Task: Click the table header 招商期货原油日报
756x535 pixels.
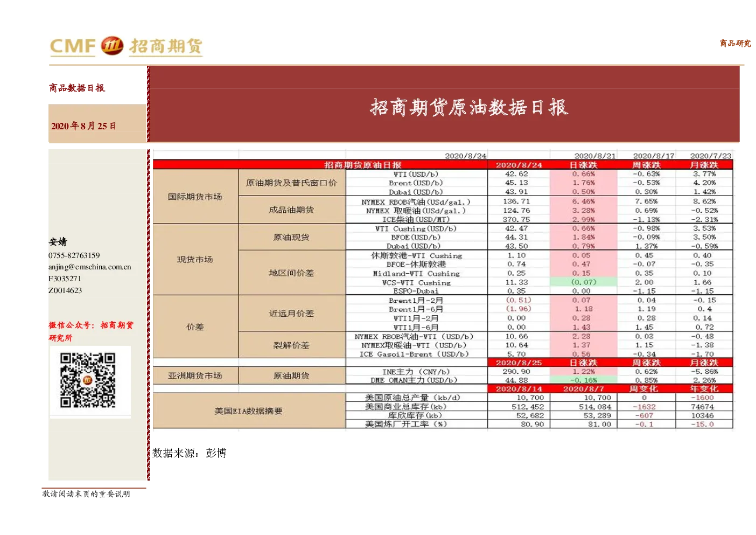Action: [x=363, y=165]
